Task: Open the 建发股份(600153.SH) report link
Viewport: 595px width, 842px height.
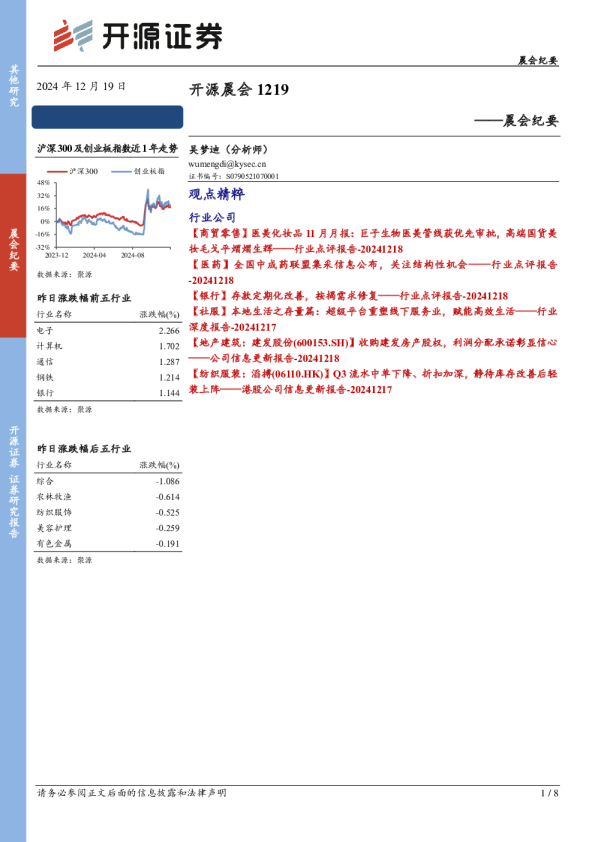Action: click(373, 350)
